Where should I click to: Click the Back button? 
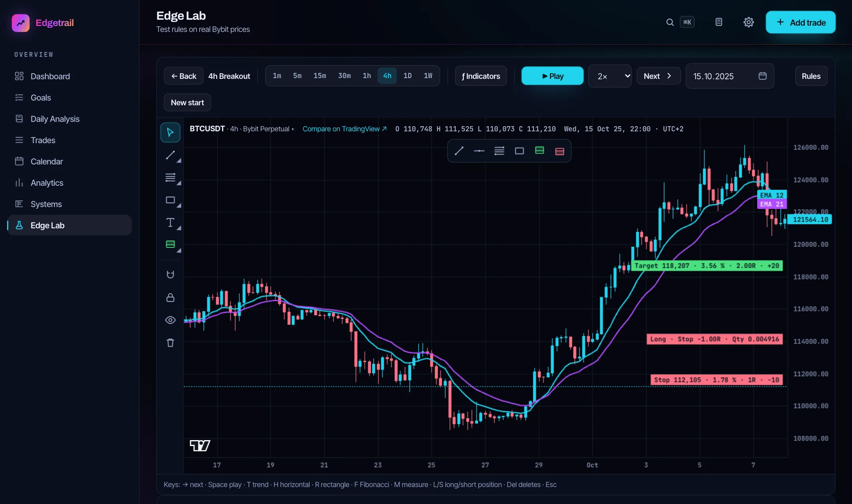(x=184, y=76)
